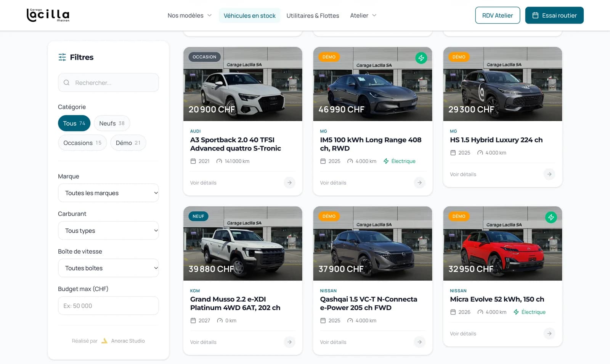Click arrow icon on KGM Grand Musso card
This screenshot has width=610, height=364.
coord(289,342)
